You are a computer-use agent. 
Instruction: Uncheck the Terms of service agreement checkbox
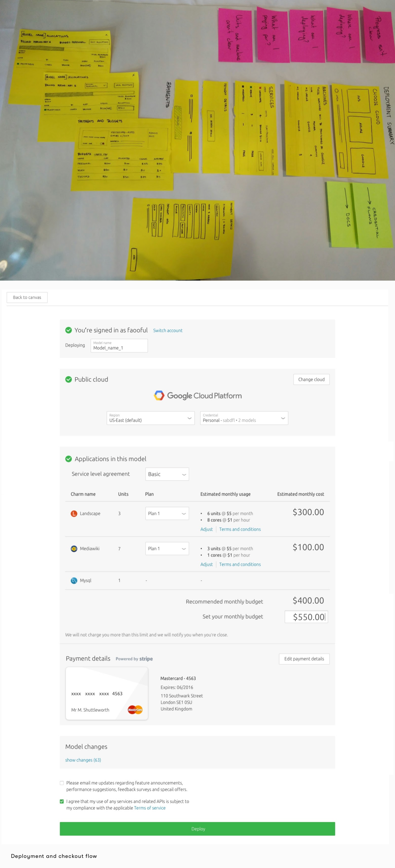tap(62, 802)
